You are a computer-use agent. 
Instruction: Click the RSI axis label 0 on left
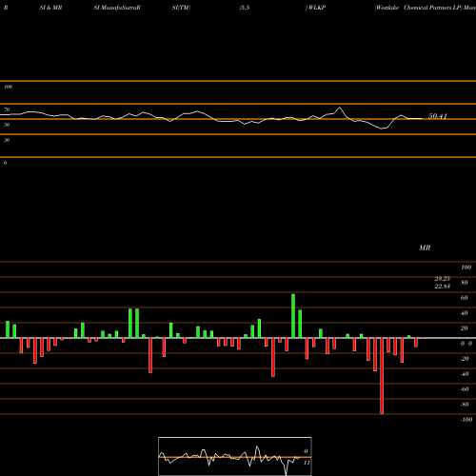point(5,163)
